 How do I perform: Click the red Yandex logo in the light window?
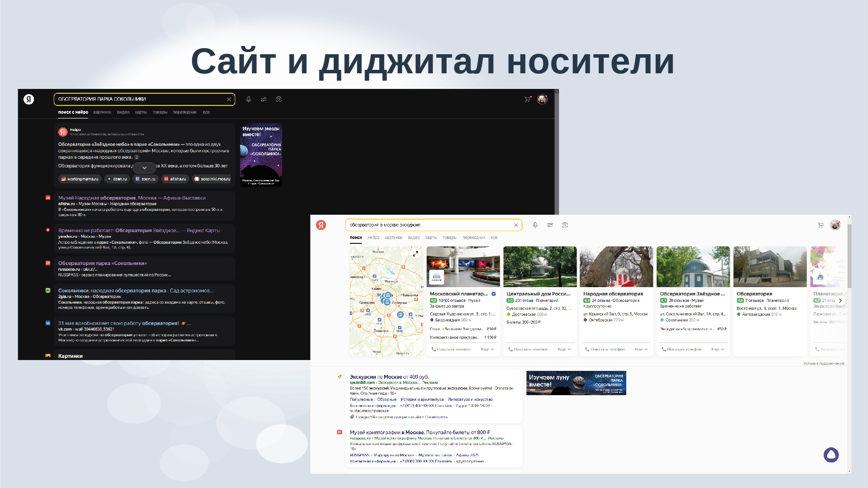[x=321, y=225]
